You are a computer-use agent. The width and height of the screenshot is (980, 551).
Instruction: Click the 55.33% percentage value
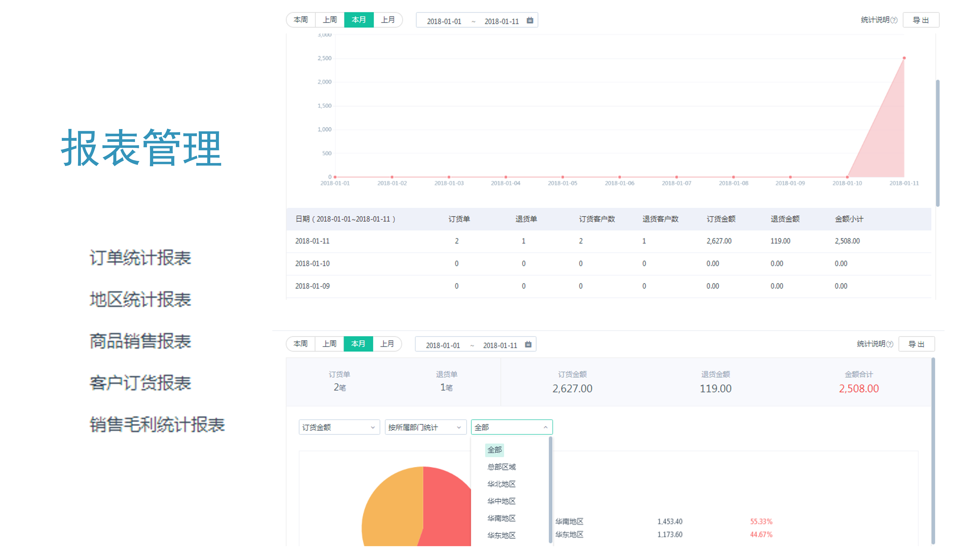click(761, 522)
